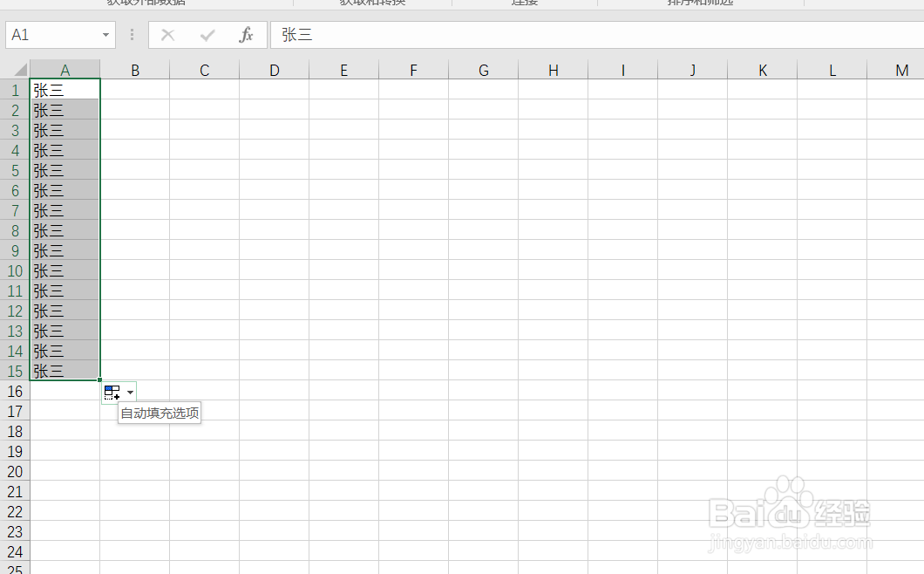The width and height of the screenshot is (924, 574).
Task: Click the Cancel X icon in formula bar
Action: [168, 35]
